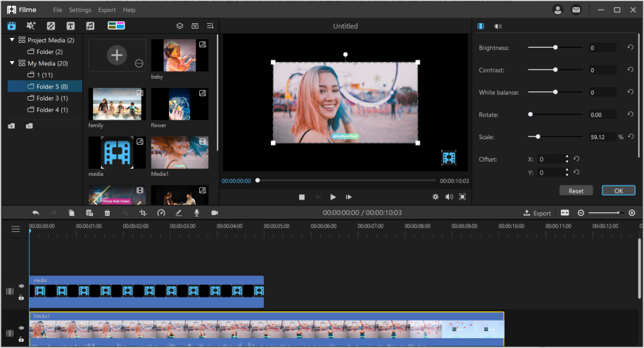
Task: Open the Text library tab icon
Action: [70, 26]
